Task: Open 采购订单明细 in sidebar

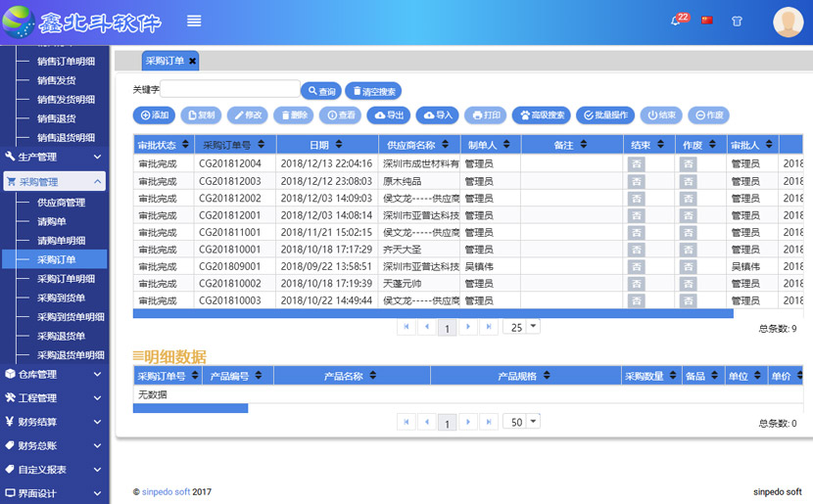Action: point(66,279)
